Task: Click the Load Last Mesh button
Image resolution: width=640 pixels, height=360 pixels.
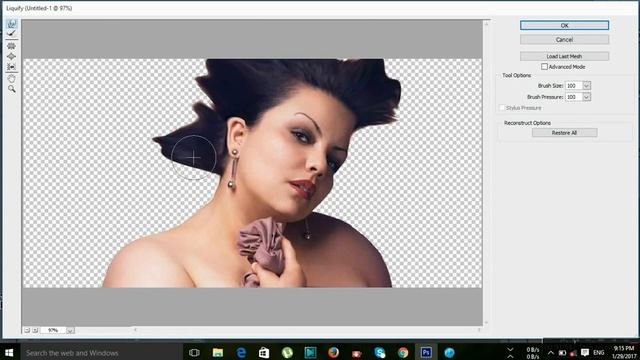Action: (x=564, y=56)
